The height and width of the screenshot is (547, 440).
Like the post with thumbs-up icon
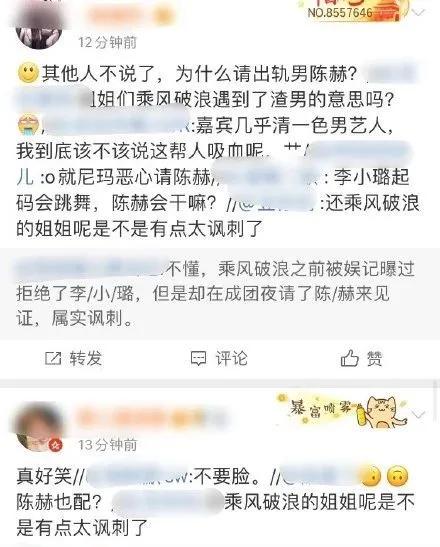349,358
